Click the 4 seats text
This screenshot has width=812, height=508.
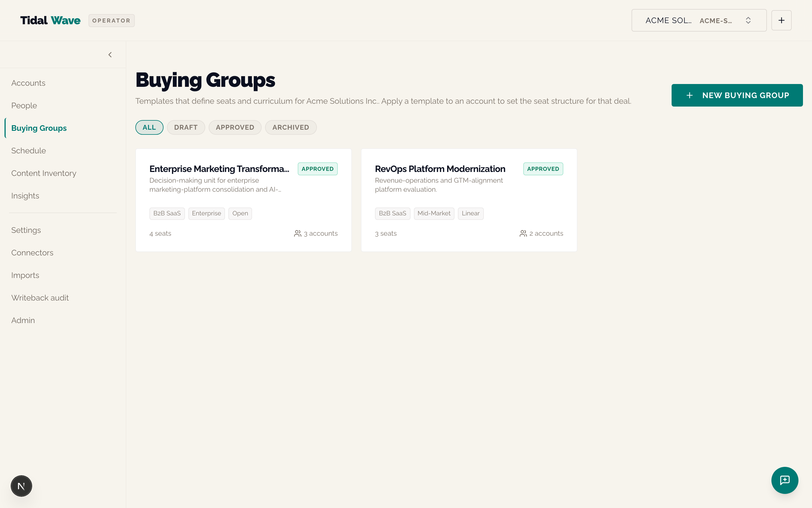[160, 233]
